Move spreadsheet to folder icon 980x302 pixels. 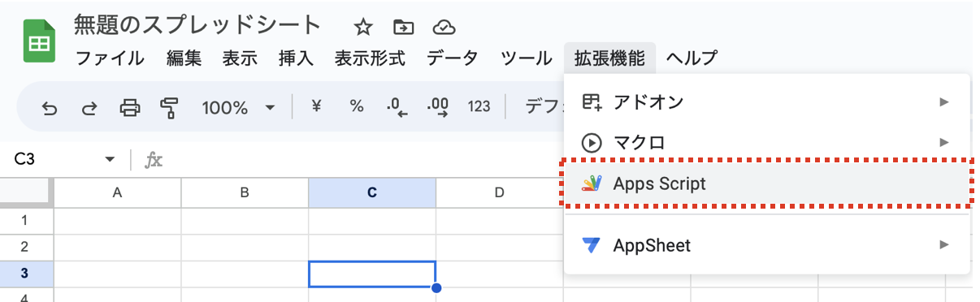coord(403,28)
